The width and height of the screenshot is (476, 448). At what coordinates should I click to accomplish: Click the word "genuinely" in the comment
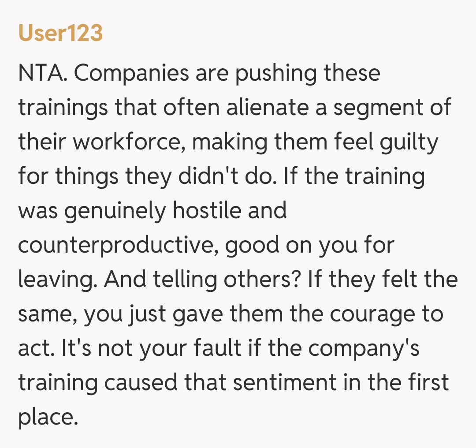pos(115,210)
